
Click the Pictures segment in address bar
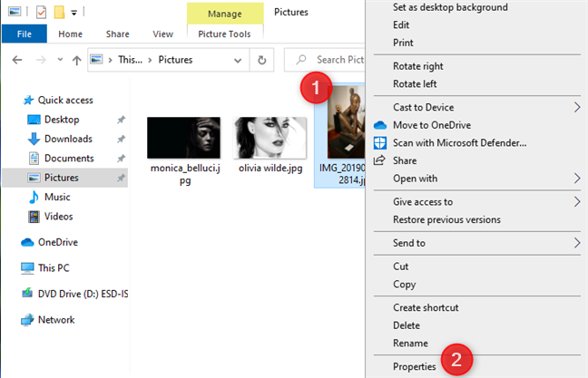click(175, 60)
